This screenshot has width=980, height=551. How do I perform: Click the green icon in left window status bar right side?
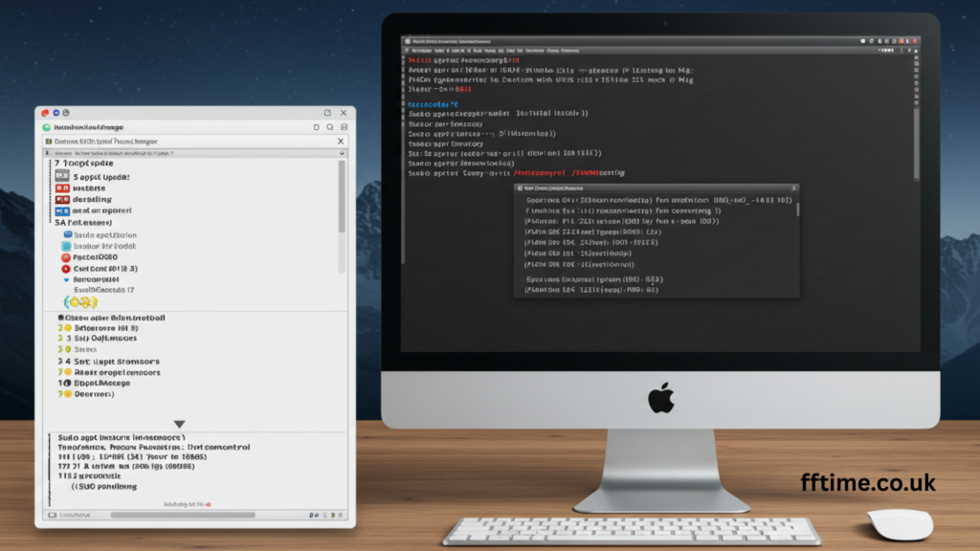click(332, 516)
